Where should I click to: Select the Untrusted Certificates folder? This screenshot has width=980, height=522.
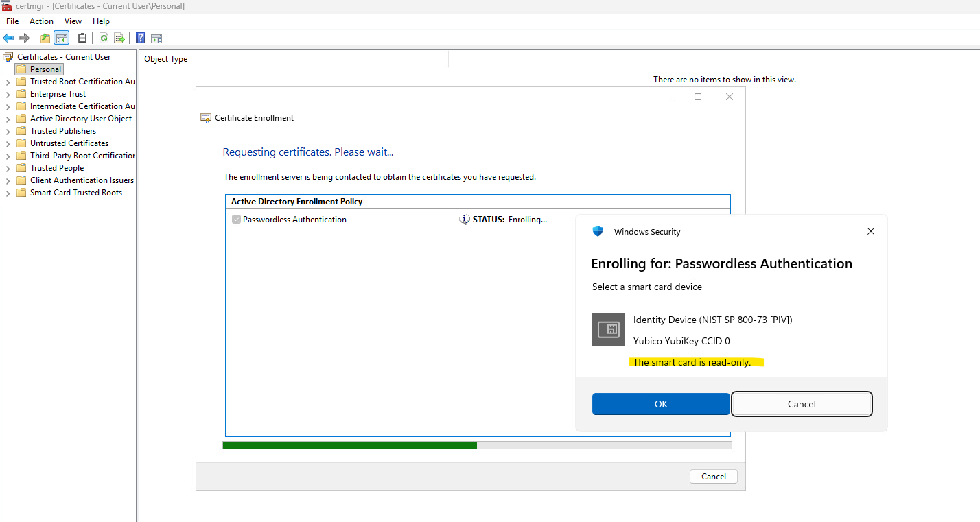coord(62,143)
